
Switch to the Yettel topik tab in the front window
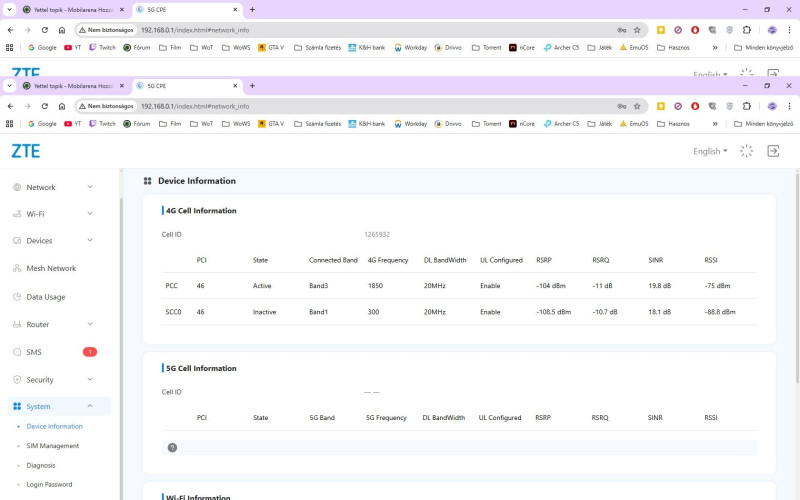[73, 86]
